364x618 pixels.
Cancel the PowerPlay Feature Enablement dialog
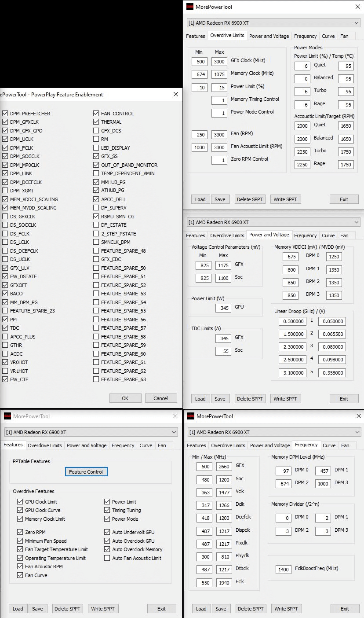[x=161, y=398]
